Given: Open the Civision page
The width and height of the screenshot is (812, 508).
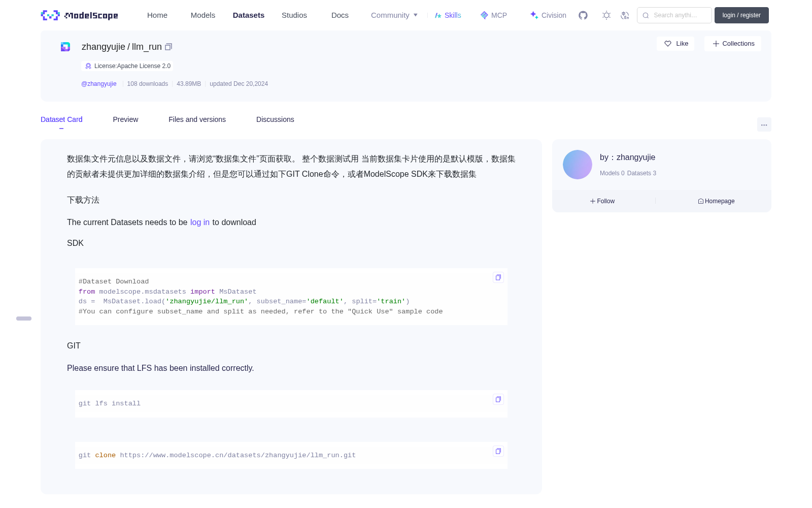Looking at the screenshot, I should (x=548, y=15).
